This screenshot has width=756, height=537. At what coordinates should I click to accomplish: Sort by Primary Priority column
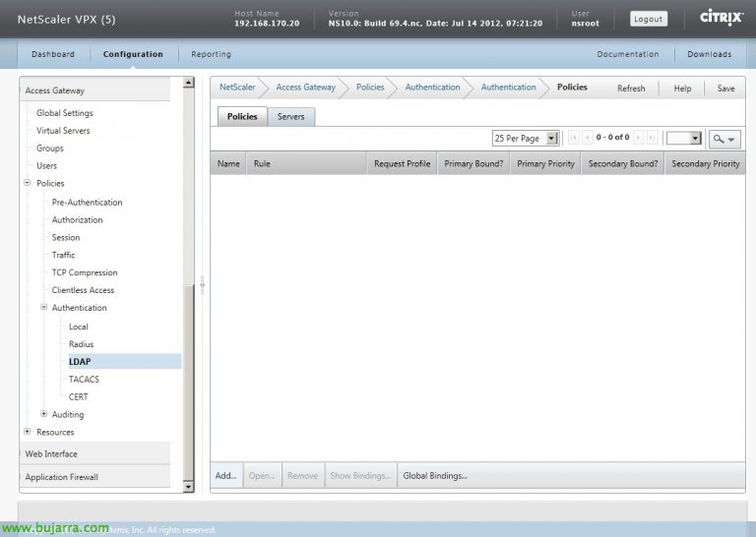pyautogui.click(x=545, y=163)
